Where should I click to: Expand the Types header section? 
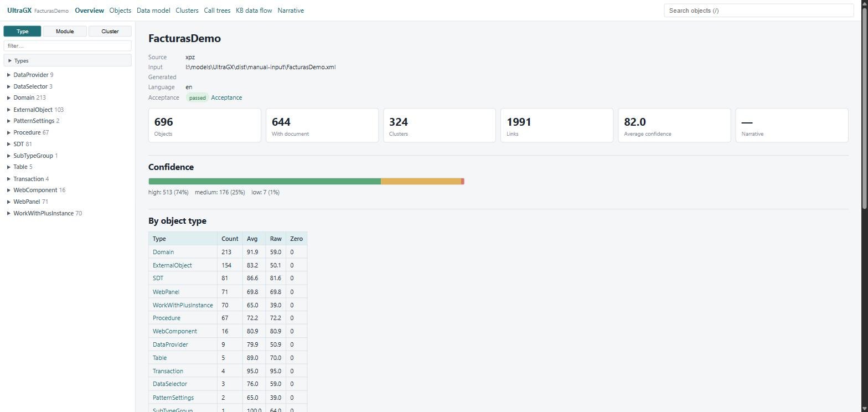click(68, 60)
